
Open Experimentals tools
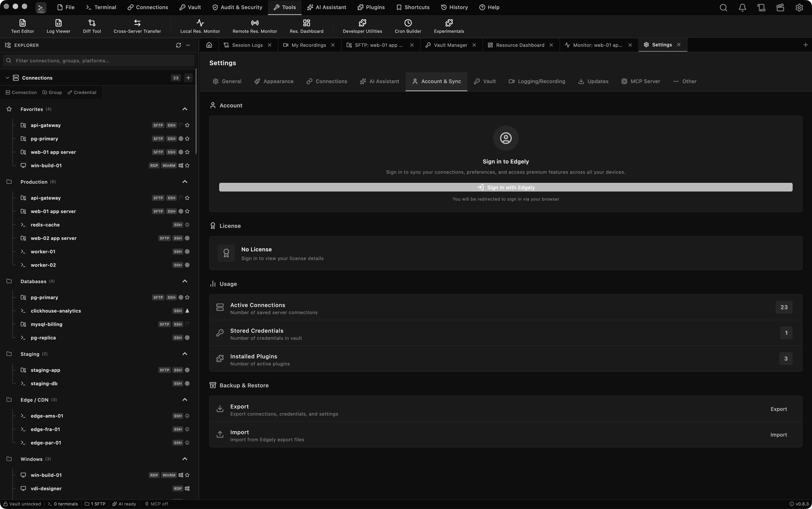pyautogui.click(x=449, y=26)
